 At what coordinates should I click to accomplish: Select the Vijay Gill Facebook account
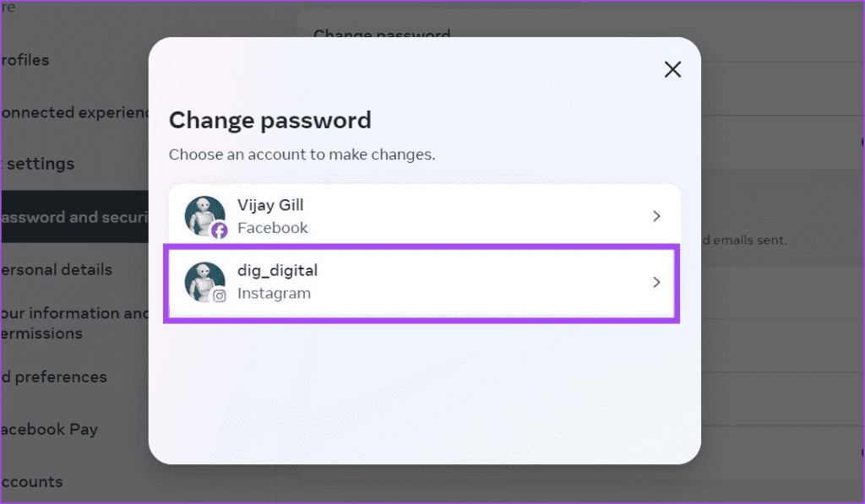(x=422, y=216)
